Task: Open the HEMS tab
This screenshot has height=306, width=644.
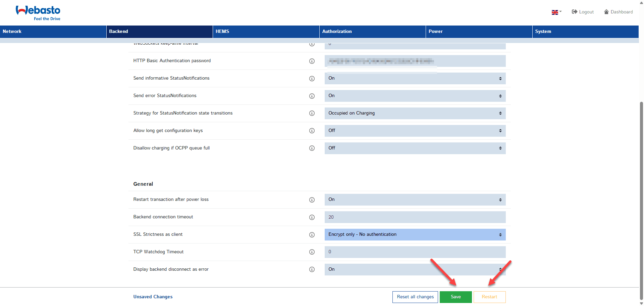Action: 266,32
